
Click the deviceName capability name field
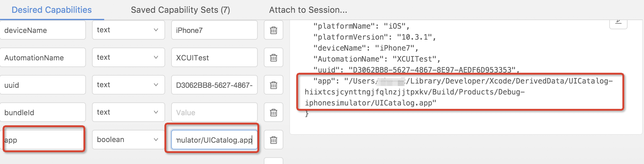point(43,30)
